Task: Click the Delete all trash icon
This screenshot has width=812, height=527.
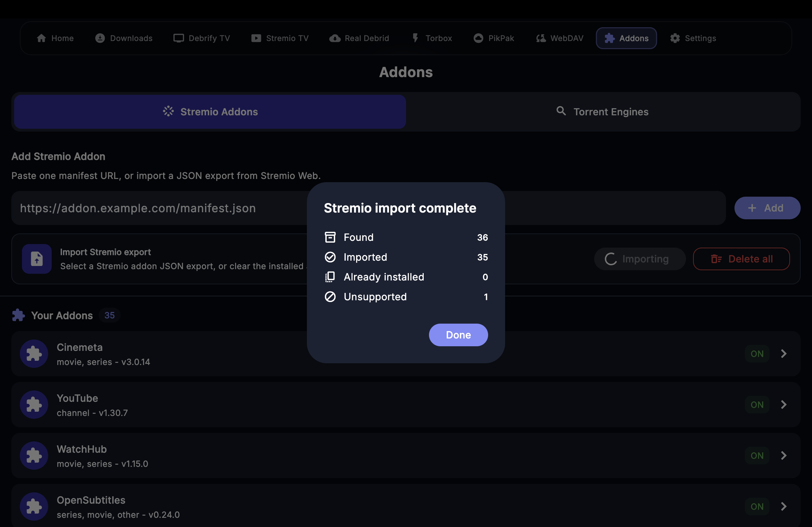Action: click(x=716, y=259)
